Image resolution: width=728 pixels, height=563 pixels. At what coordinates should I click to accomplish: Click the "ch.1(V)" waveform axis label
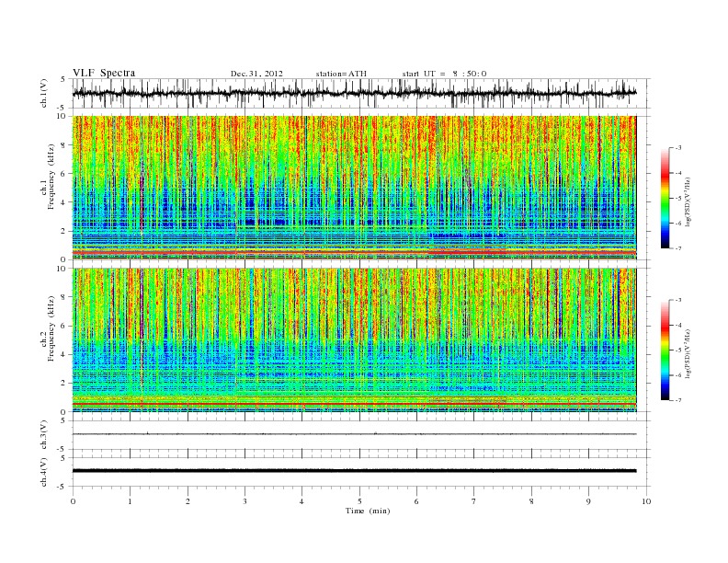click(x=43, y=93)
